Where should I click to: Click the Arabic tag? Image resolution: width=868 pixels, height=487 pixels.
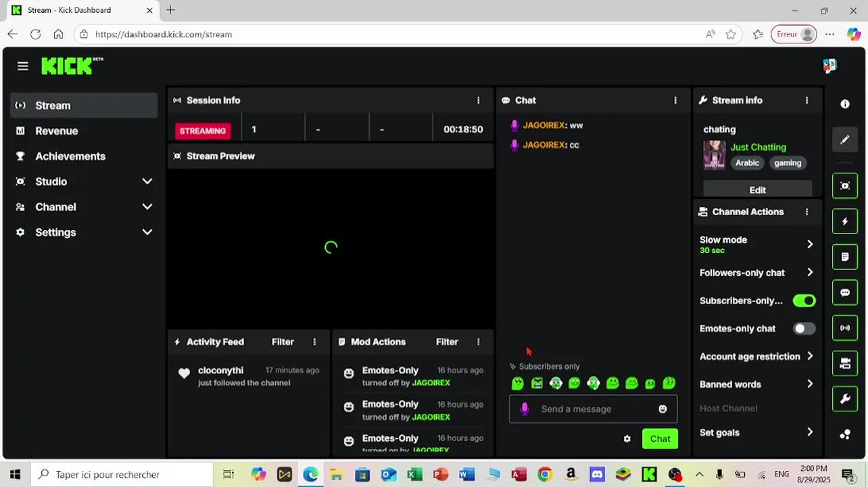[747, 163]
